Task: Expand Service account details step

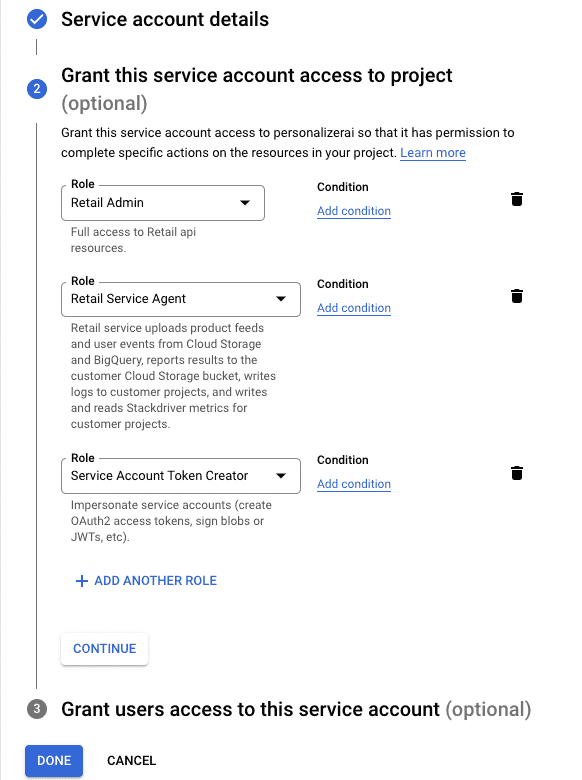Action: coord(165,19)
